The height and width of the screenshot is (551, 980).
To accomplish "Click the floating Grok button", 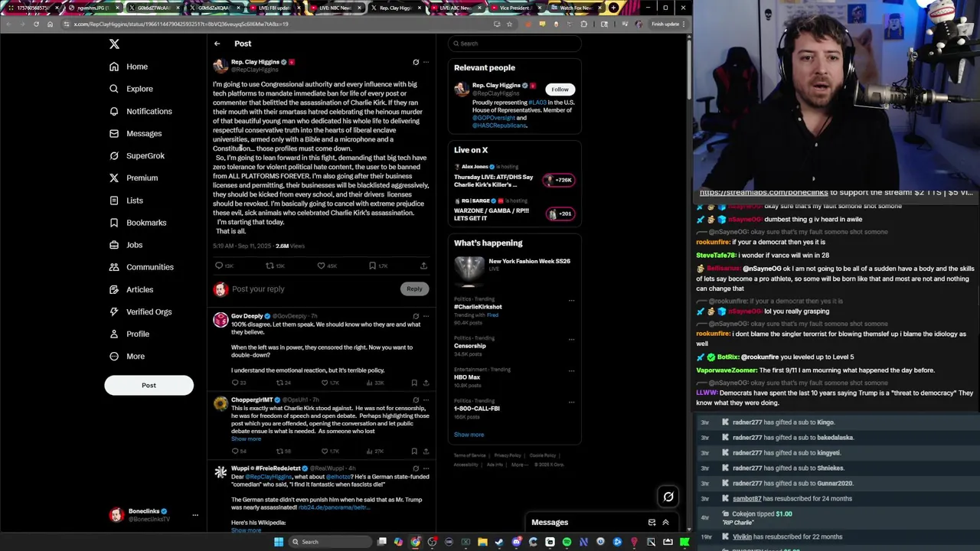I will pyautogui.click(x=668, y=497).
